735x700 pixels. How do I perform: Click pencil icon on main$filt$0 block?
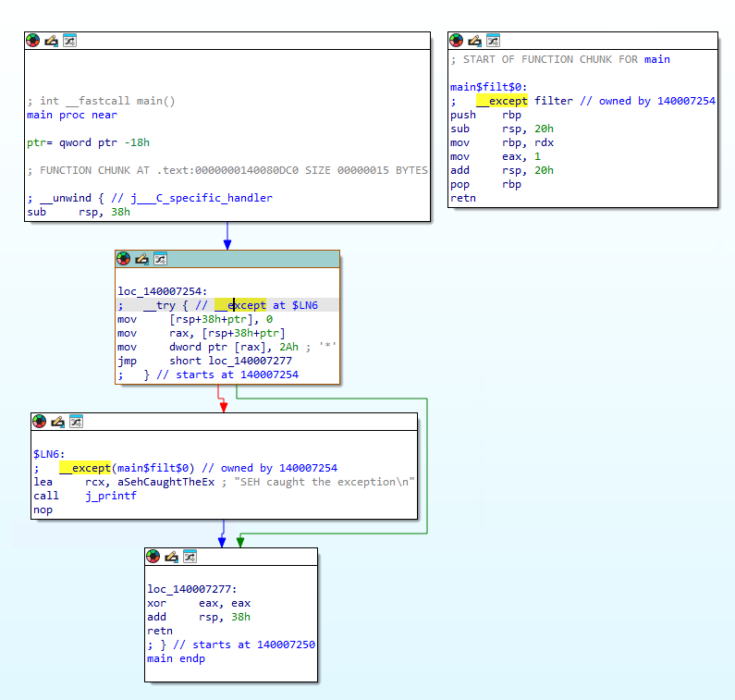(x=474, y=41)
